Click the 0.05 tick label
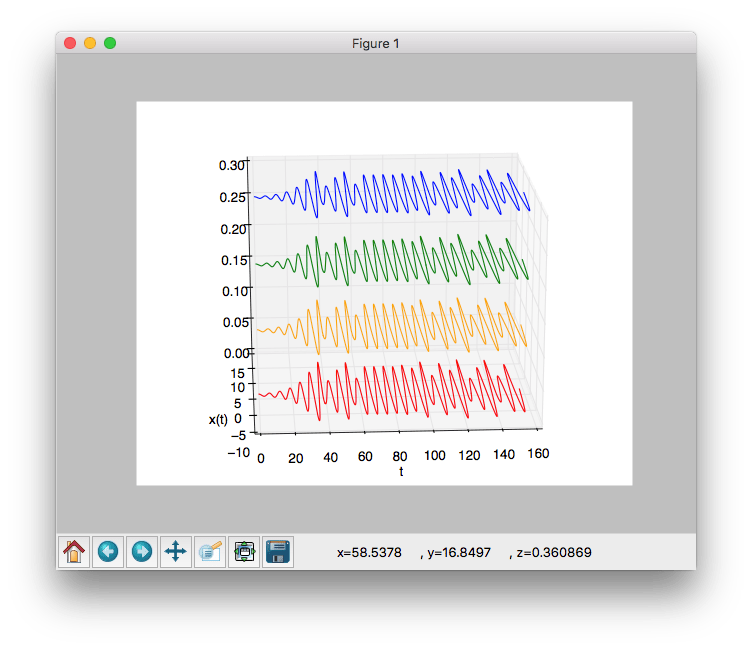Image resolution: width=752 pixels, height=650 pixels. pos(236,322)
